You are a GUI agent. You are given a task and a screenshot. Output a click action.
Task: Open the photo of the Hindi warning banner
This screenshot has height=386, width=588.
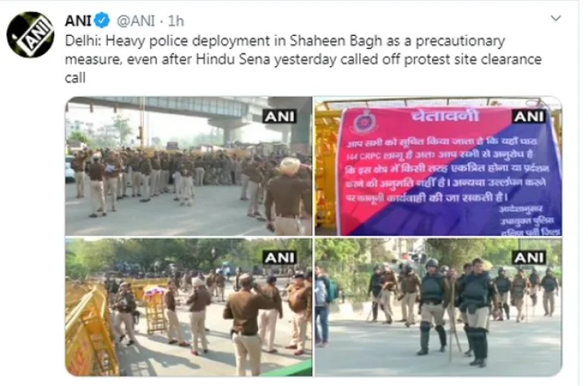point(438,166)
